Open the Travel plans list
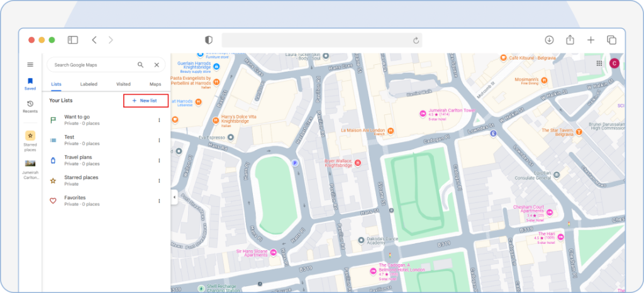The width and height of the screenshot is (644, 293). coord(107,160)
